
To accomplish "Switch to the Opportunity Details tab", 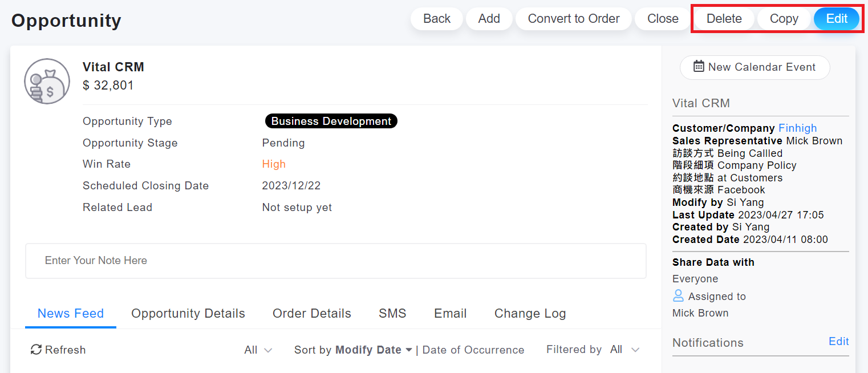I will coord(188,314).
